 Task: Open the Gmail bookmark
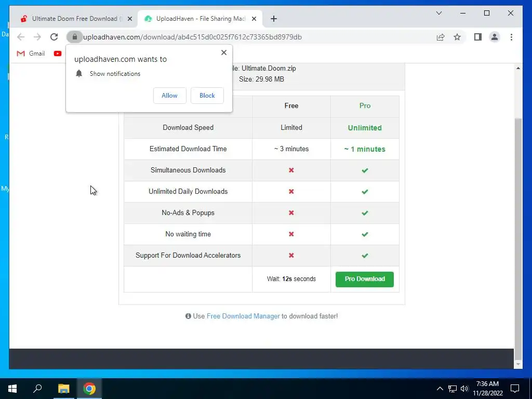coord(31,54)
